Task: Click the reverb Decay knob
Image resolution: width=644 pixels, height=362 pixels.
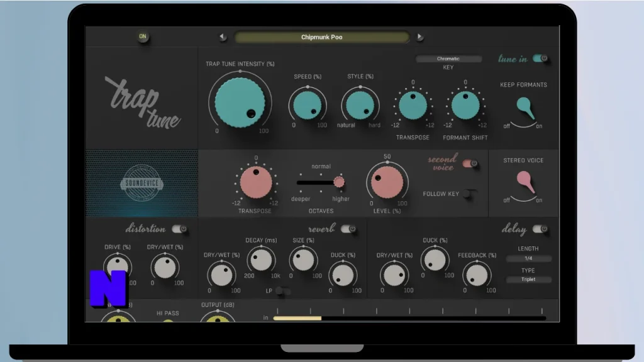Action: (261, 260)
